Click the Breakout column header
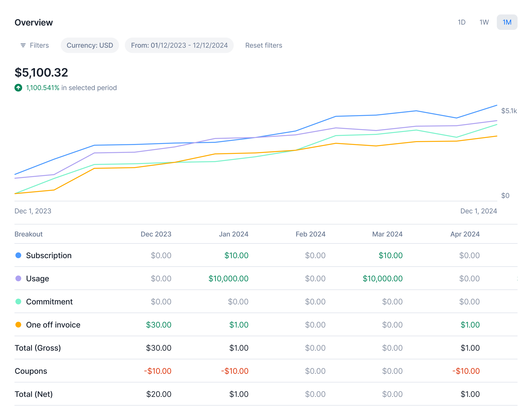 (28, 234)
